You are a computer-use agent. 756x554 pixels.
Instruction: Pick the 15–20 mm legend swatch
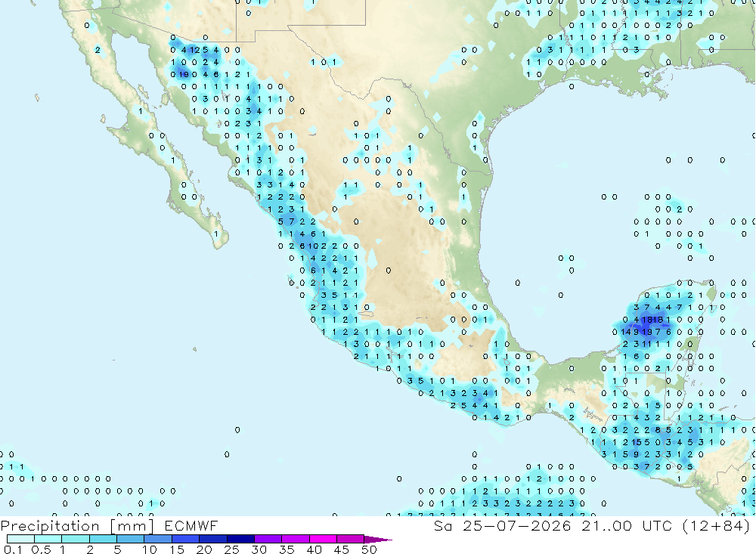[186, 539]
